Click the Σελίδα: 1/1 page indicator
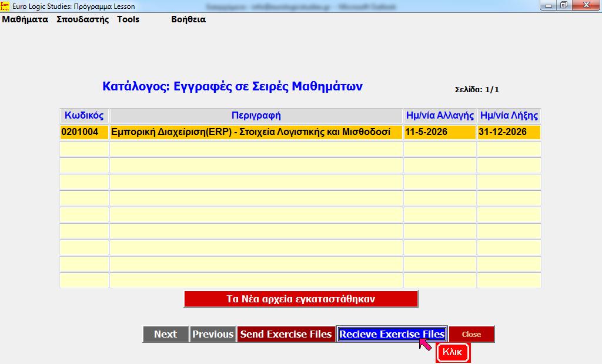The height and width of the screenshot is (364, 602). click(477, 90)
